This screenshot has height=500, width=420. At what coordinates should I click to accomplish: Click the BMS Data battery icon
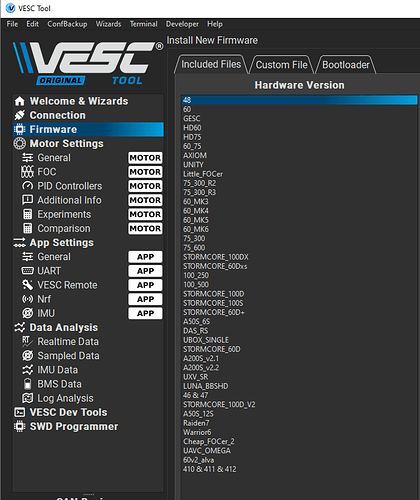(x=28, y=384)
